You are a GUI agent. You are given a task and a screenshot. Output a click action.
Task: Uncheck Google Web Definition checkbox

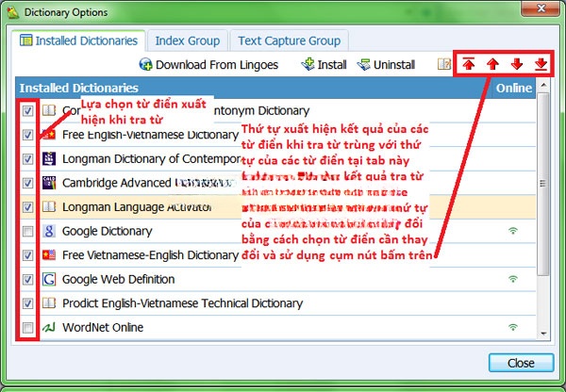point(27,279)
